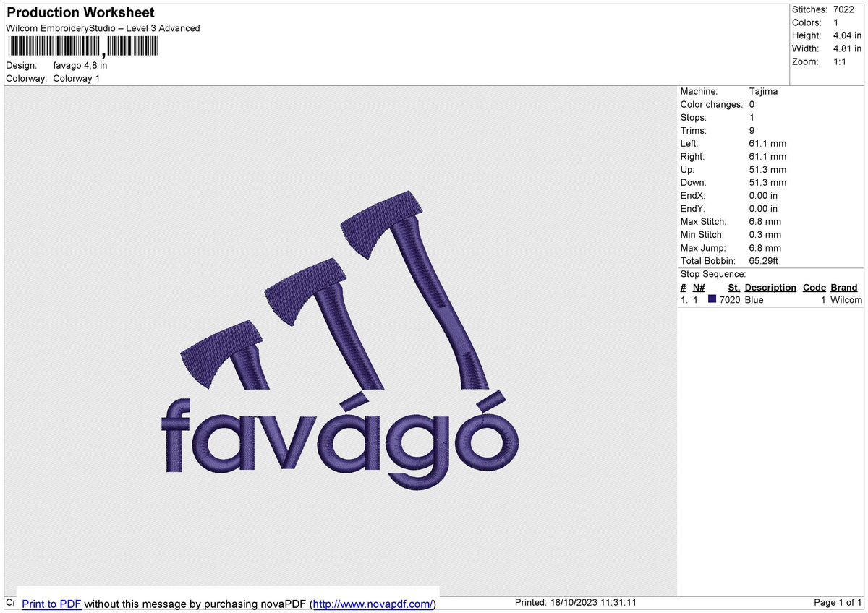Select the 'Wilcom' brand cell
This screenshot has height=613, width=868.
(x=846, y=299)
